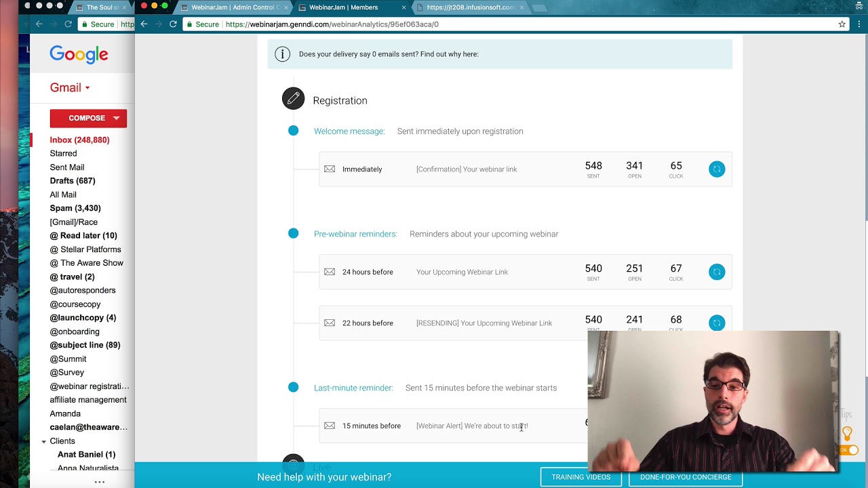The image size is (868, 488).
Task: Open the Compose button dropdown arrow
Action: point(116,118)
